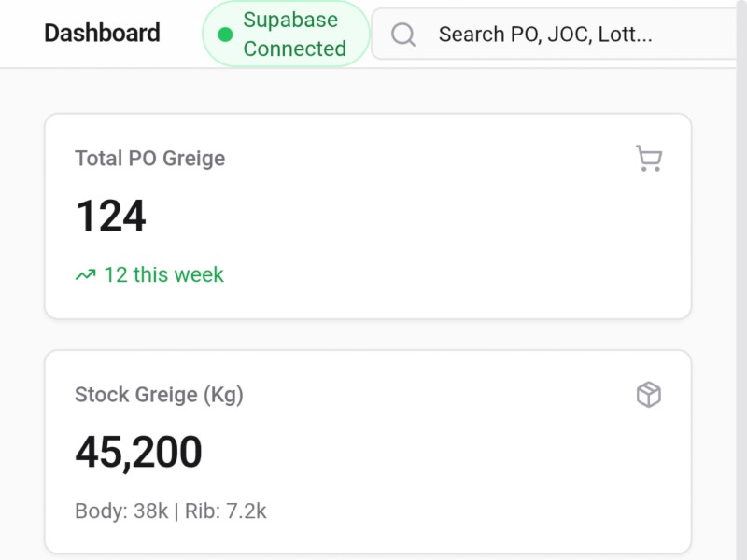
Task: Click the magnifier icon in the search bar
Action: tap(403, 35)
